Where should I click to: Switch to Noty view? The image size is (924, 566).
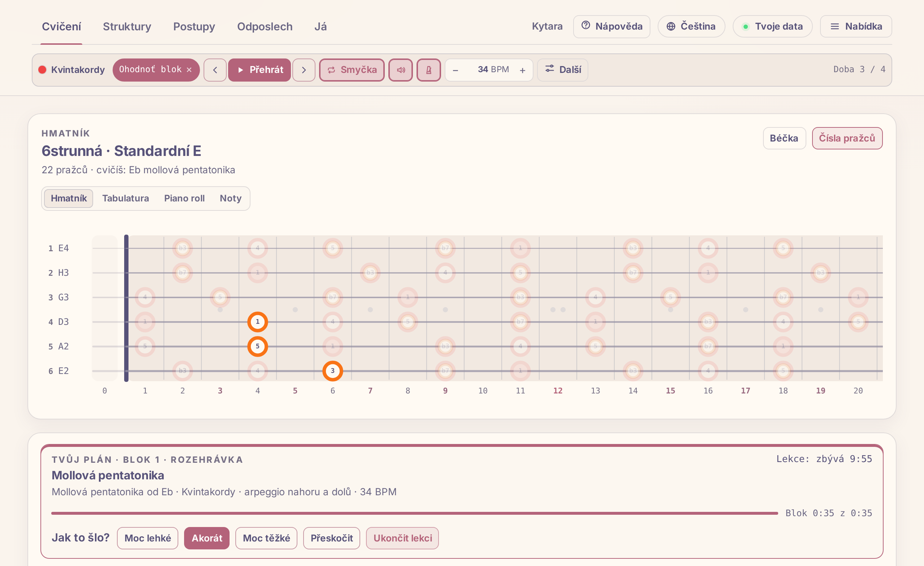pos(231,199)
